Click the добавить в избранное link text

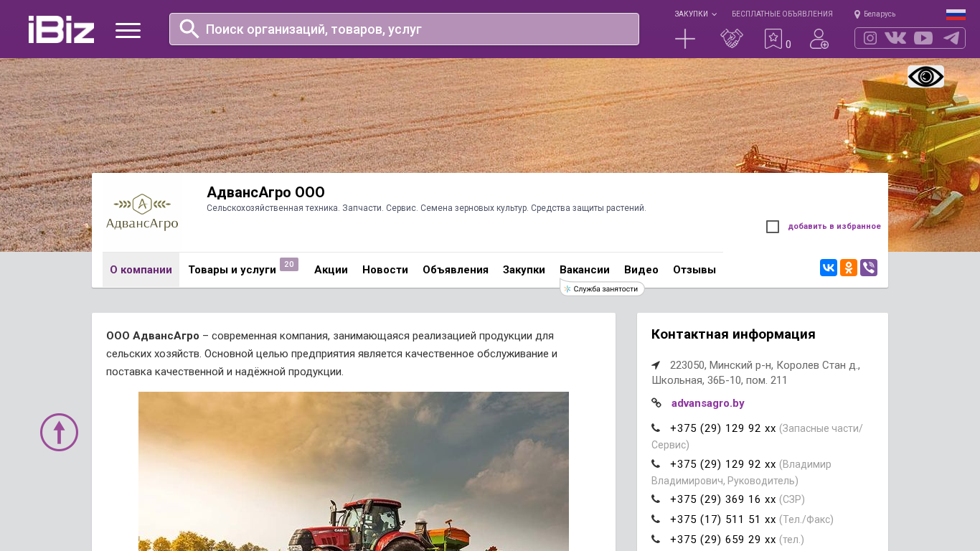tap(834, 227)
